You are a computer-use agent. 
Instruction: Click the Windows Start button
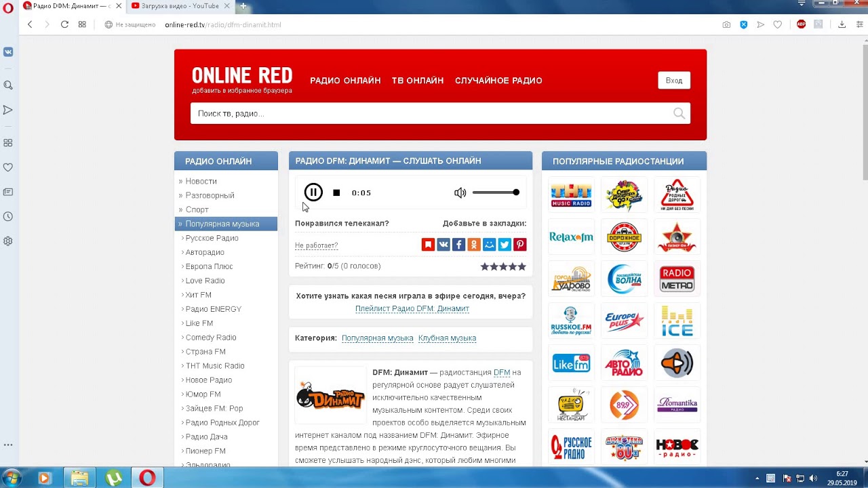tap(12, 478)
